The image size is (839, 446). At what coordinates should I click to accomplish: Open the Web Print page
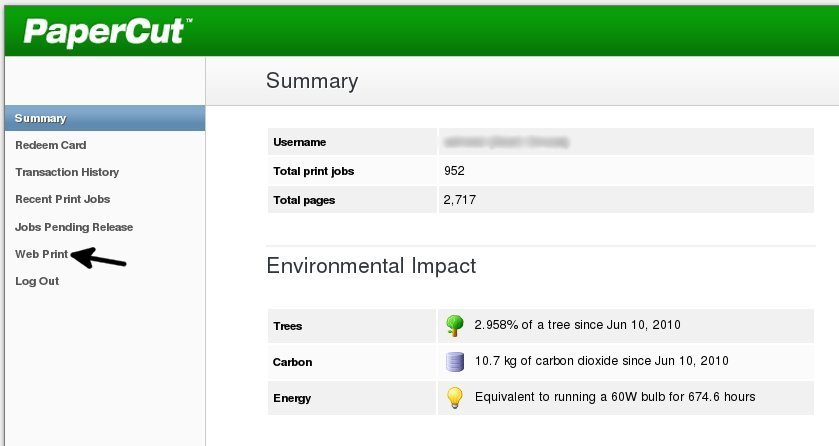tap(42, 254)
